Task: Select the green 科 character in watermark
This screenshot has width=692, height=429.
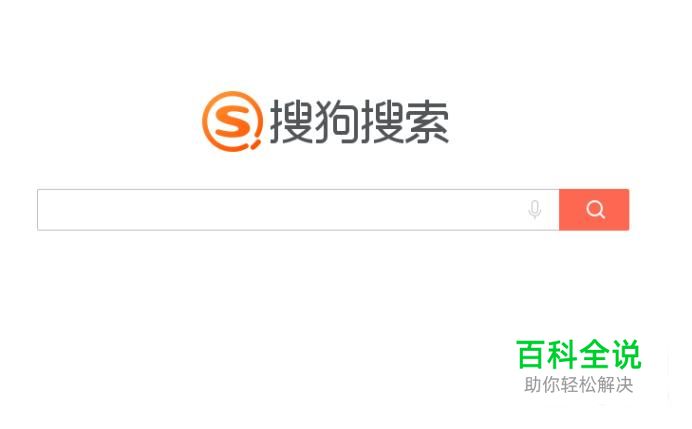Action: [562, 354]
